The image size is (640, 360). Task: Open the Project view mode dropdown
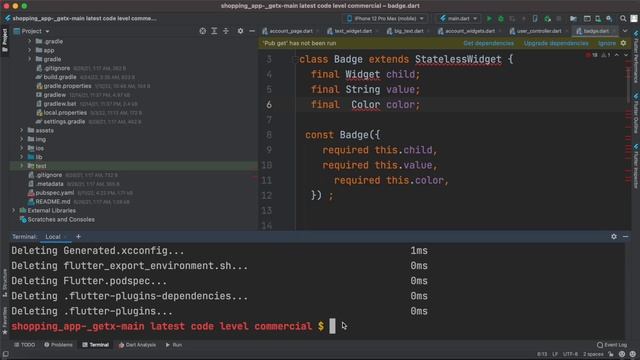[x=32, y=31]
